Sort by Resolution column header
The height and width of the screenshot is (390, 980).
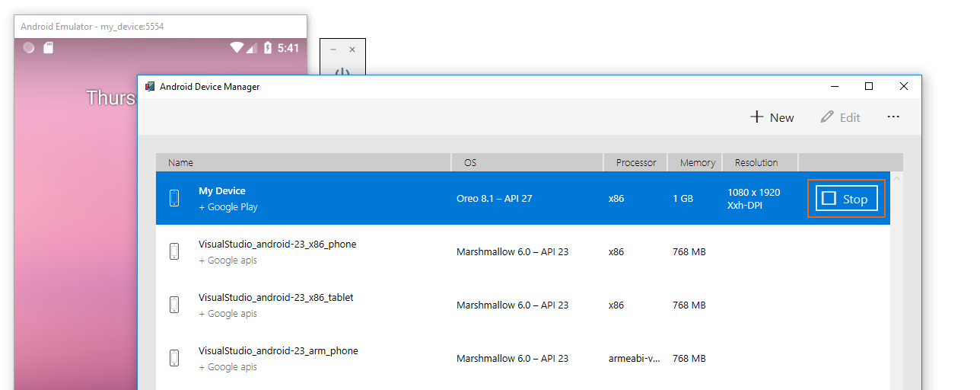click(x=761, y=162)
